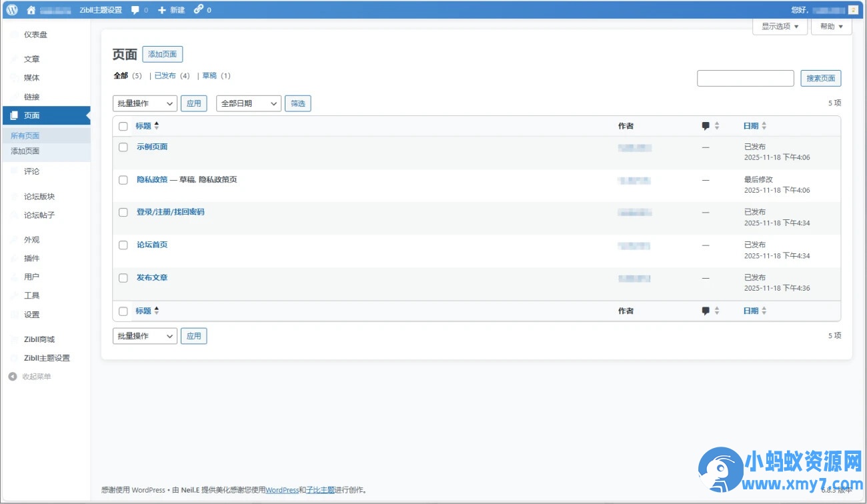Image resolution: width=867 pixels, height=504 pixels.
Task: Open 插件 in the sidebar menu
Action: pyautogui.click(x=31, y=258)
